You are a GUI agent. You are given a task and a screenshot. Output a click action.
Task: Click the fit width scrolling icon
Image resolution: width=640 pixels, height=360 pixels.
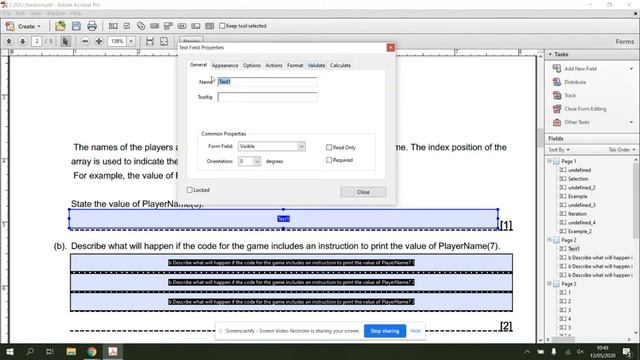[x=150, y=41]
